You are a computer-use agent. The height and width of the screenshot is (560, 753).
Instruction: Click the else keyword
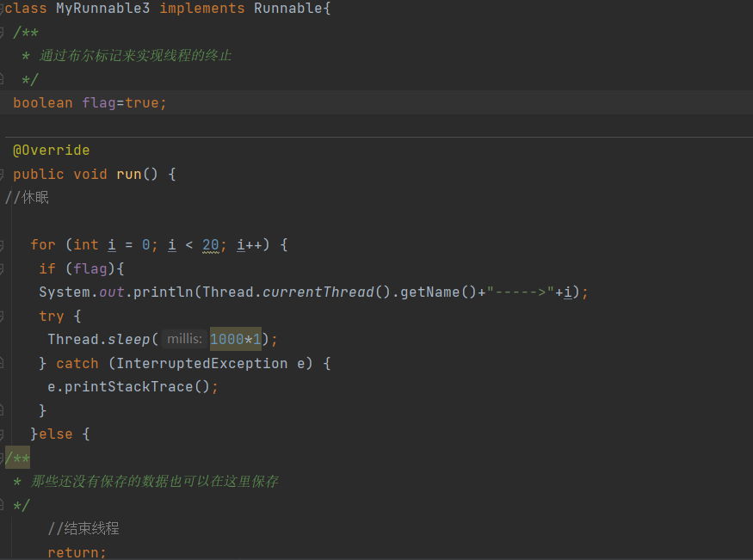tap(56, 434)
